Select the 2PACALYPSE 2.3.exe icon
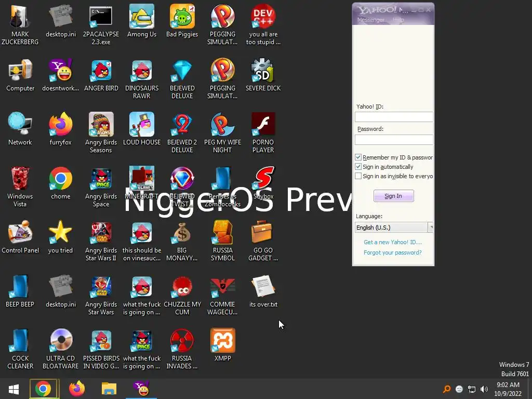 [x=101, y=25]
